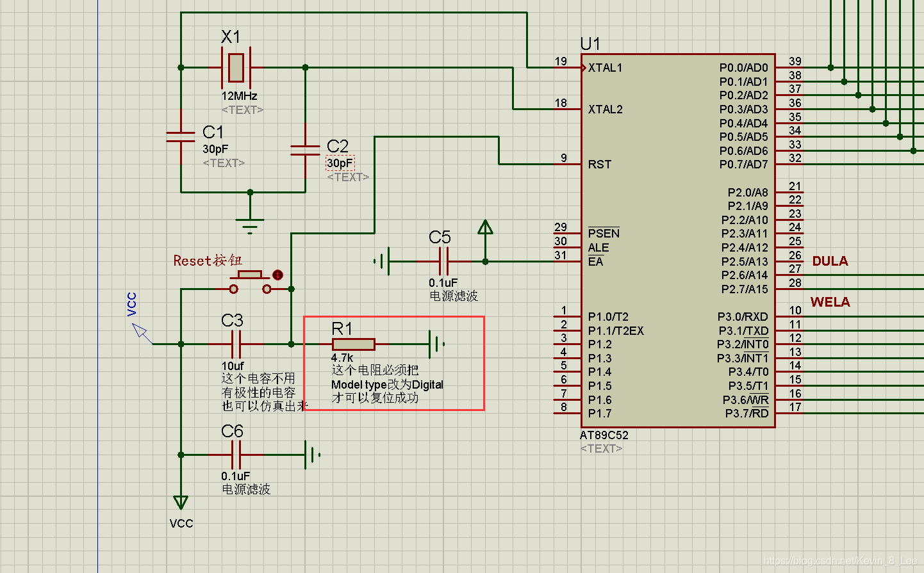The height and width of the screenshot is (573, 924).
Task: Click the P0.0/AD0 pin label
Action: click(743, 68)
